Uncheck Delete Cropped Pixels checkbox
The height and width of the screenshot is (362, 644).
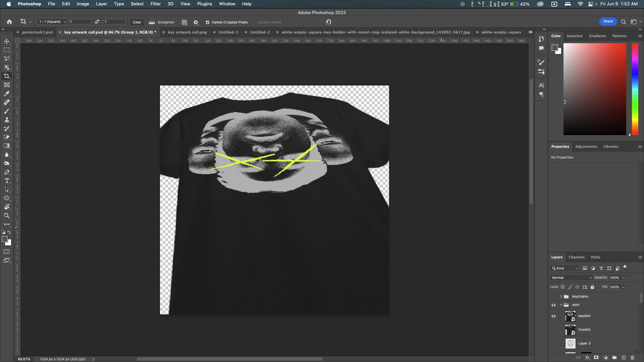point(208,22)
